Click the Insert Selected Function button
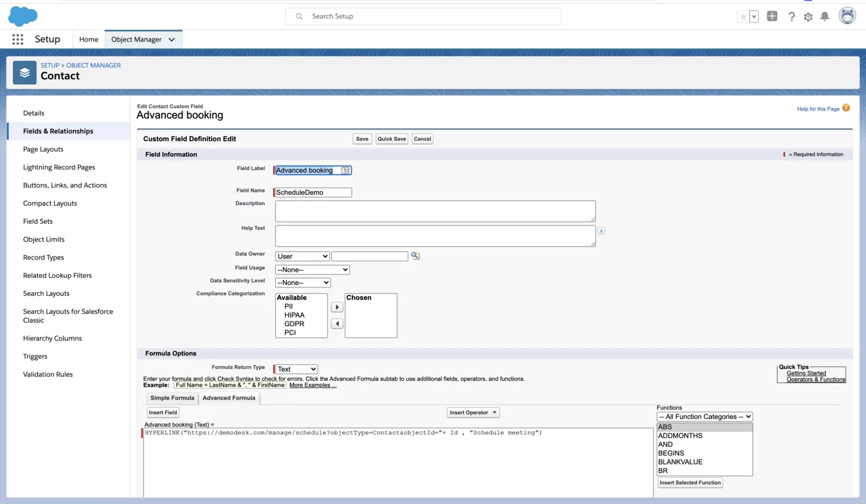 [690, 482]
